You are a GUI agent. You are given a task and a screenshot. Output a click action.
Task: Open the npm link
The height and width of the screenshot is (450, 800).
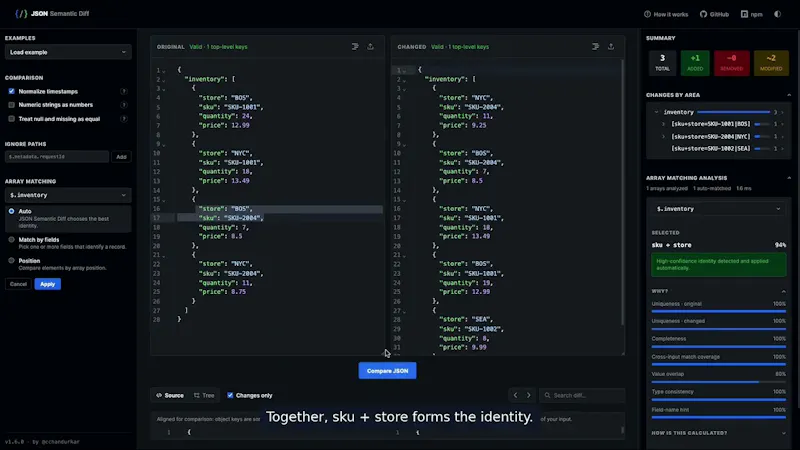tap(752, 14)
